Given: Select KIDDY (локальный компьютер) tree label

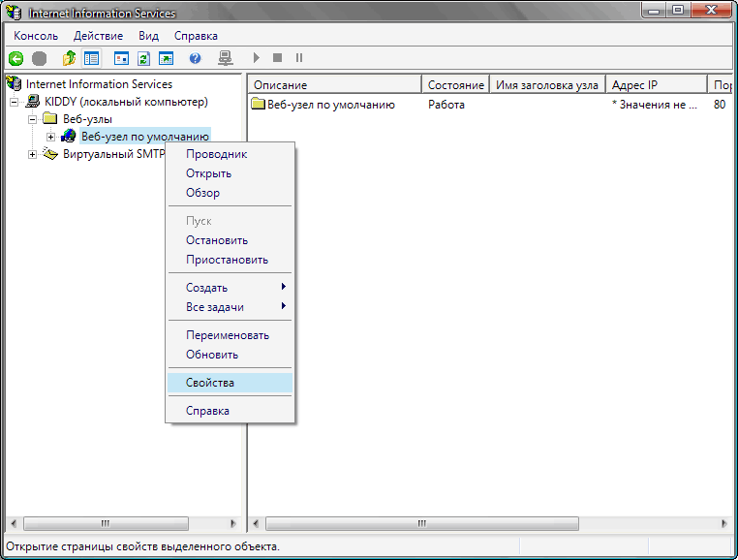Looking at the screenshot, I should (x=126, y=102).
